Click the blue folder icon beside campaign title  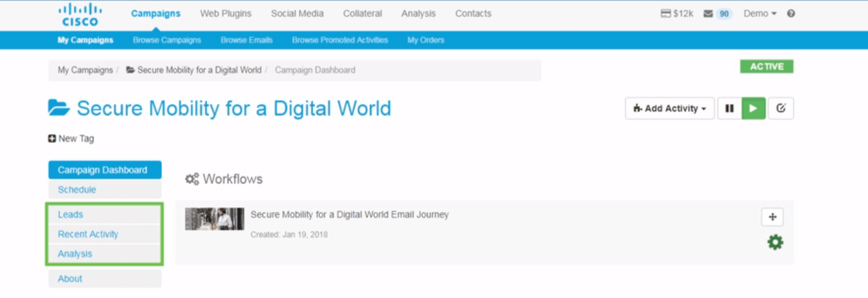click(x=59, y=108)
